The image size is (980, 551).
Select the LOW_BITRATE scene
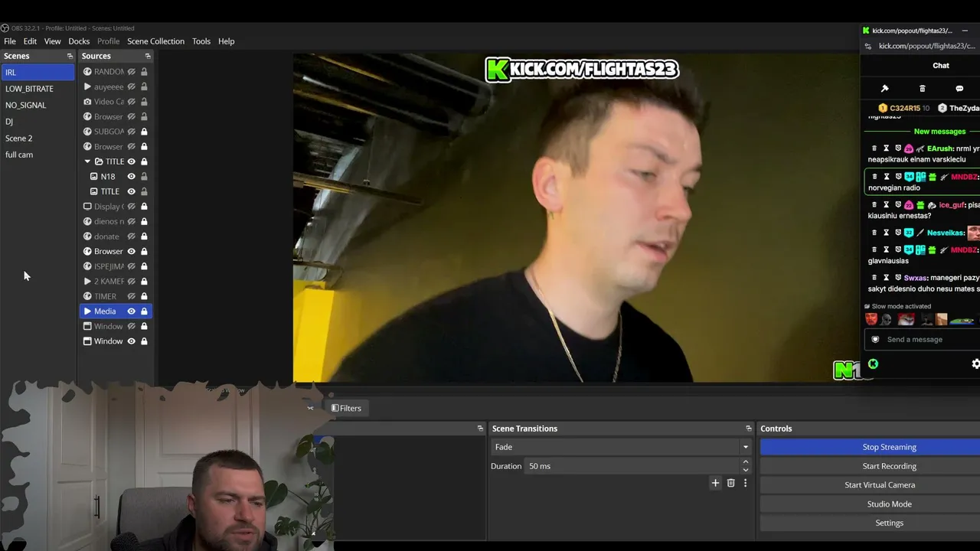38,89
